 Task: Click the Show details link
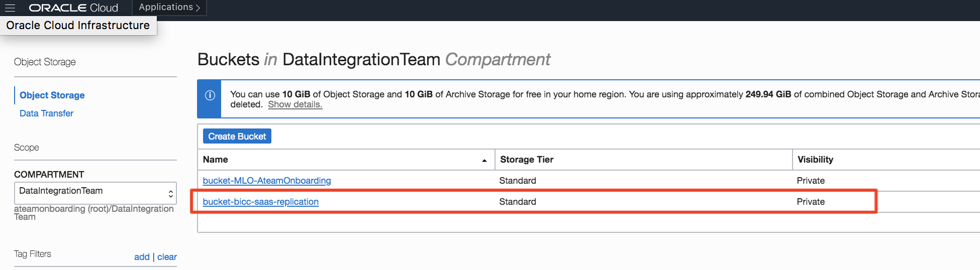tap(295, 104)
